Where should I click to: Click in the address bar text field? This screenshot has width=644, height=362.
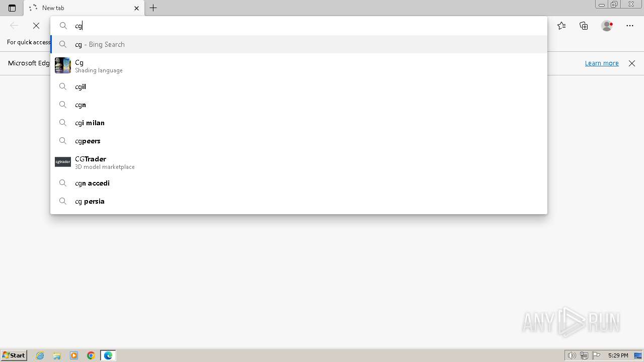click(x=307, y=26)
